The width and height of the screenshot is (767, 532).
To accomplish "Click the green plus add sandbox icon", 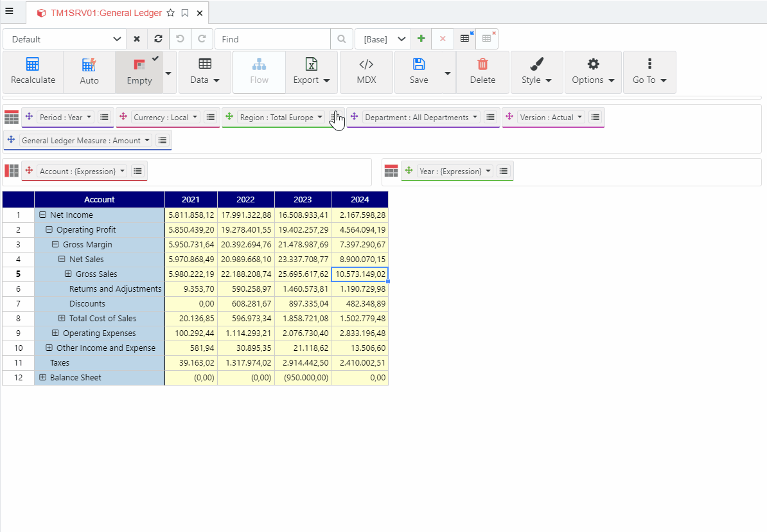I will [421, 39].
